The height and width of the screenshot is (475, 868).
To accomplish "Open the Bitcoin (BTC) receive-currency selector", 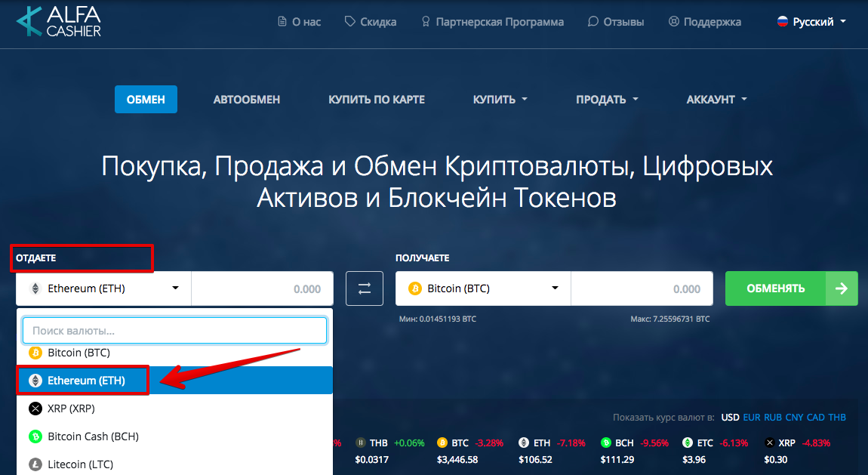I will [x=483, y=288].
